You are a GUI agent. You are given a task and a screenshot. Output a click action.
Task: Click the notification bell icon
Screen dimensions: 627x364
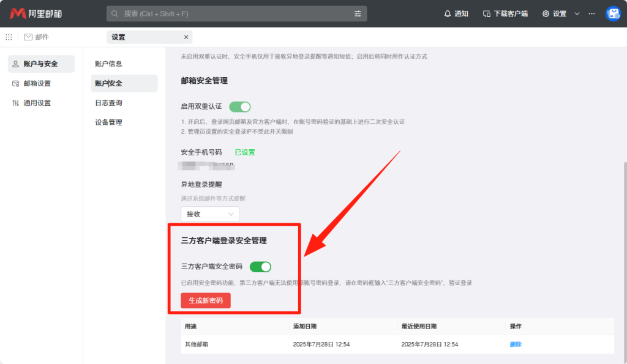pos(448,13)
